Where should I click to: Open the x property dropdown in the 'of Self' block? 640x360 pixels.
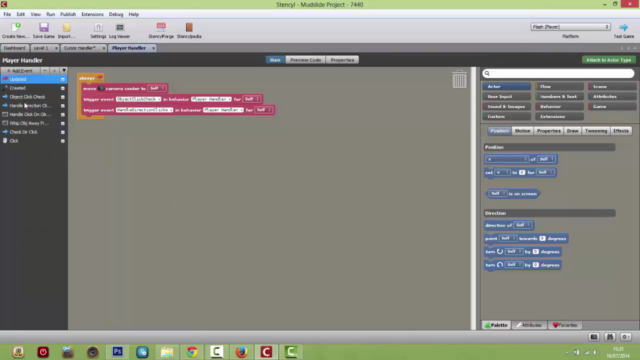pos(507,159)
